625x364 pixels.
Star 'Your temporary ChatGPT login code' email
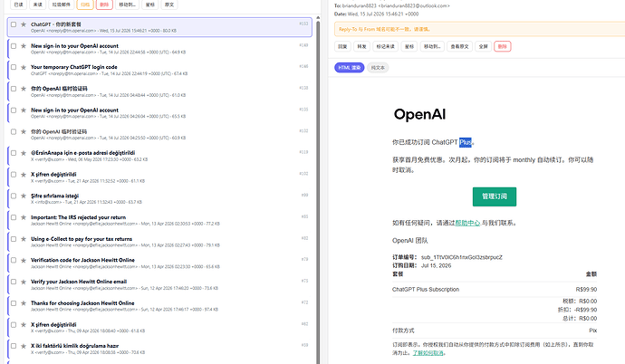pos(24,67)
